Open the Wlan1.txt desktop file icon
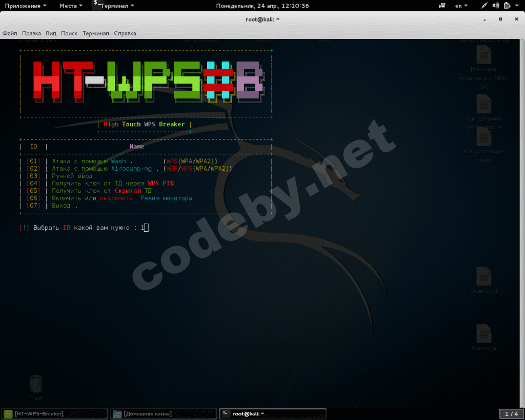This screenshot has height=420, width=525. [484, 280]
